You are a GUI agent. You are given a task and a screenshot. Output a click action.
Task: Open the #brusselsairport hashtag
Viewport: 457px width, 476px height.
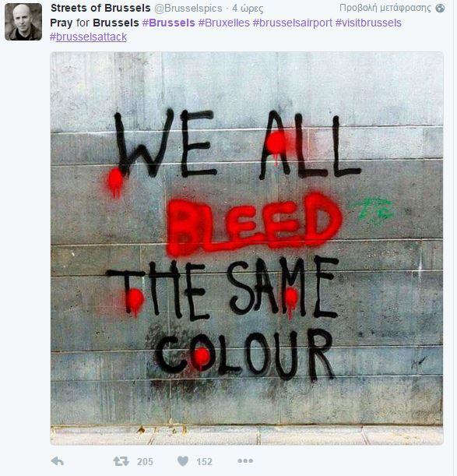point(293,23)
